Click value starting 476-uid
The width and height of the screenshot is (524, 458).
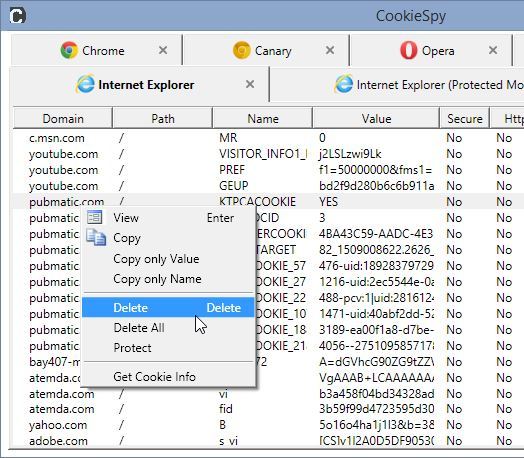(376, 266)
